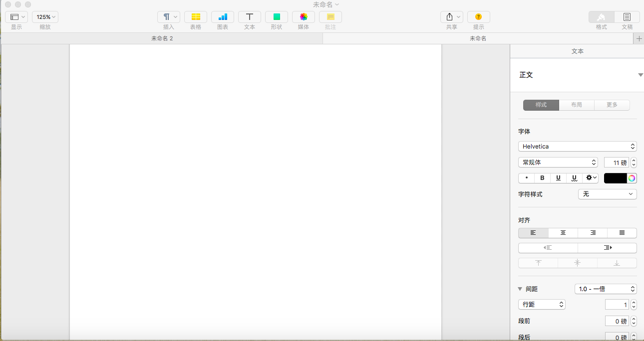Select the middle vertical alignment icon
Viewport: 644px width, 341px height.
pos(578,263)
